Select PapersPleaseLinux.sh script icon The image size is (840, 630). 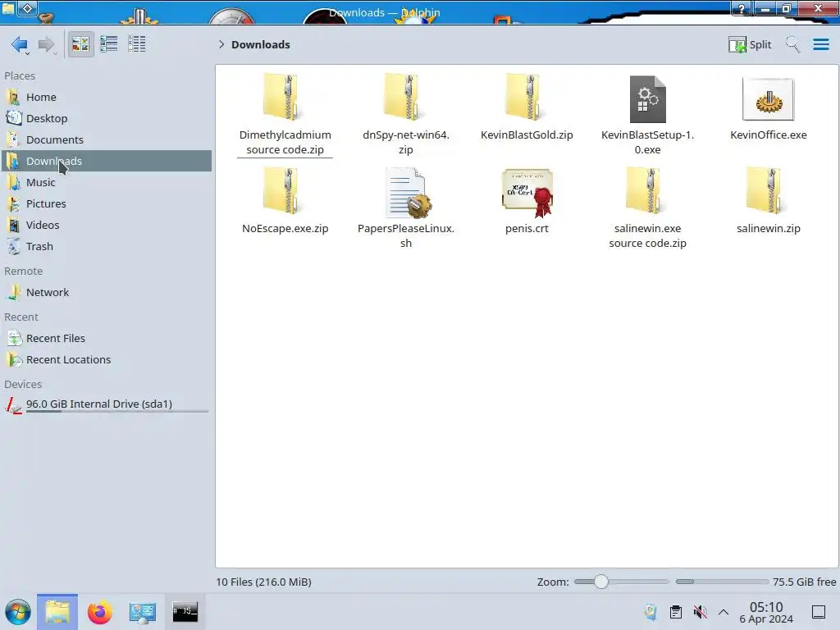coord(407,192)
